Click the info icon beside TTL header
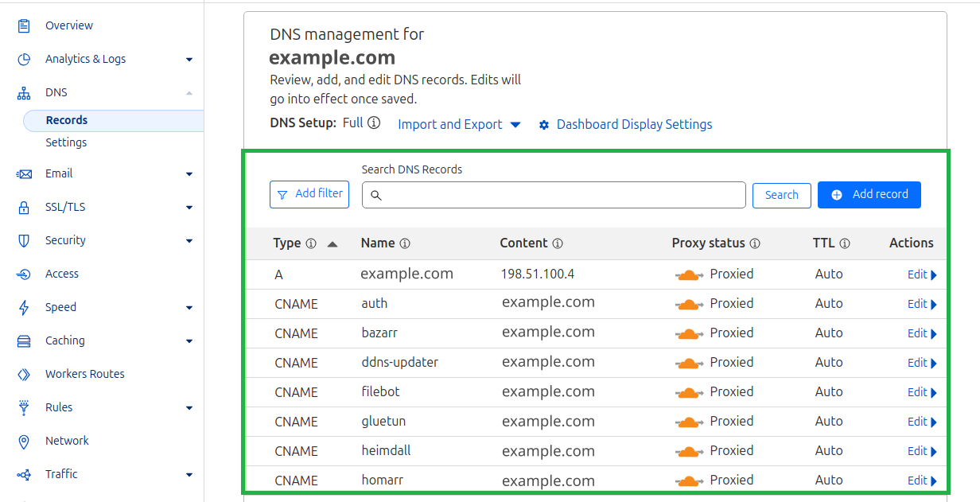The height and width of the screenshot is (502, 980). [x=845, y=243]
